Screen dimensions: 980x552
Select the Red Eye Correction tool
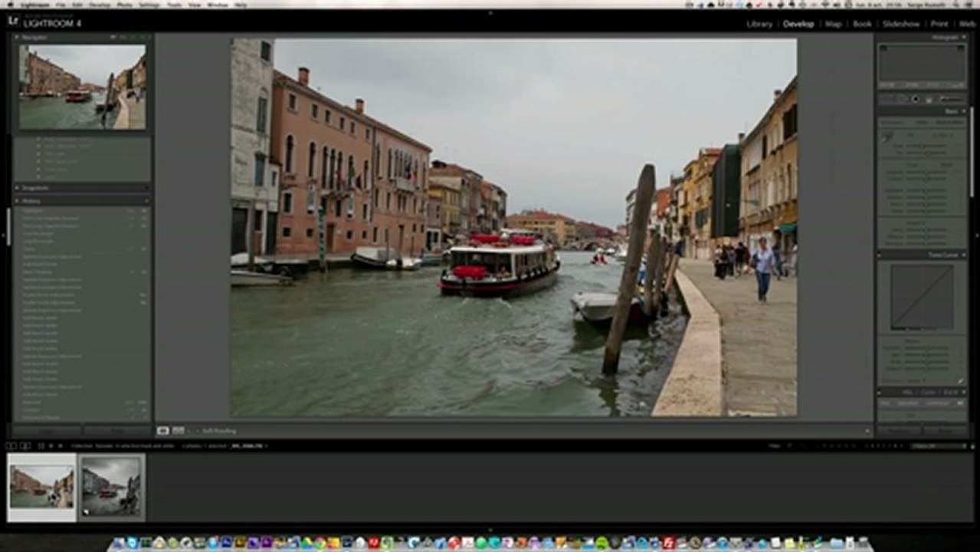[915, 99]
